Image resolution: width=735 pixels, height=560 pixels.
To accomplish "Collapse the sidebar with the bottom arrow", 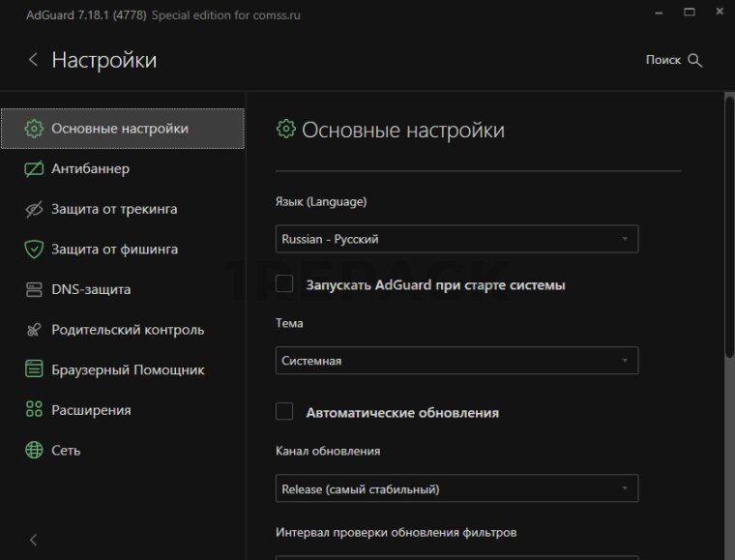I will [33, 540].
